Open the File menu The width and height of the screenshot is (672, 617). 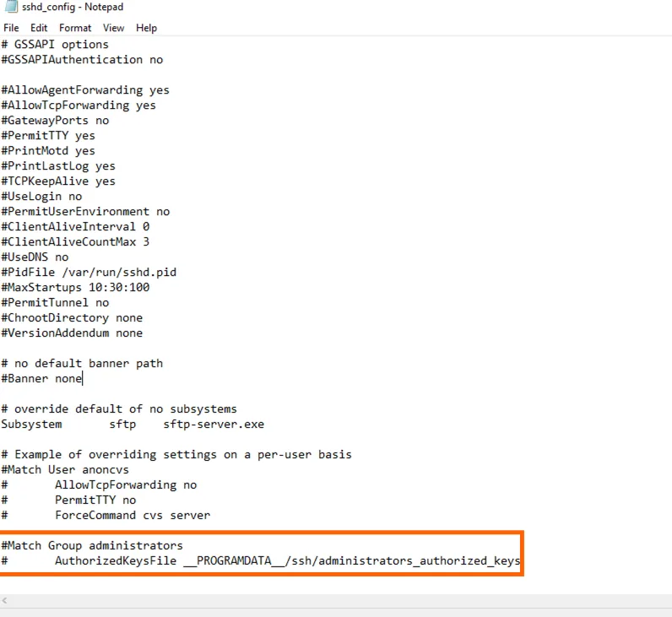pos(11,28)
